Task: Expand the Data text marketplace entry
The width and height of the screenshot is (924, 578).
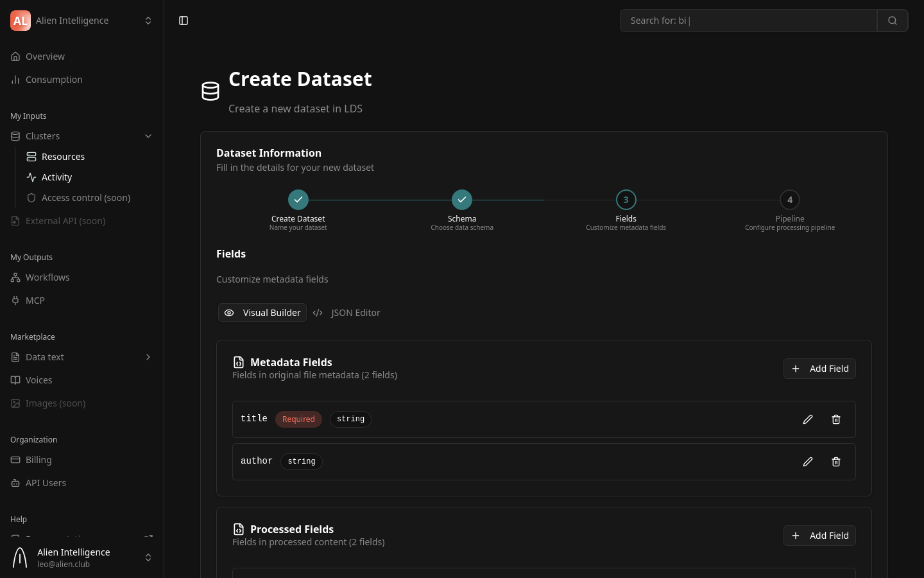Action: tap(148, 357)
